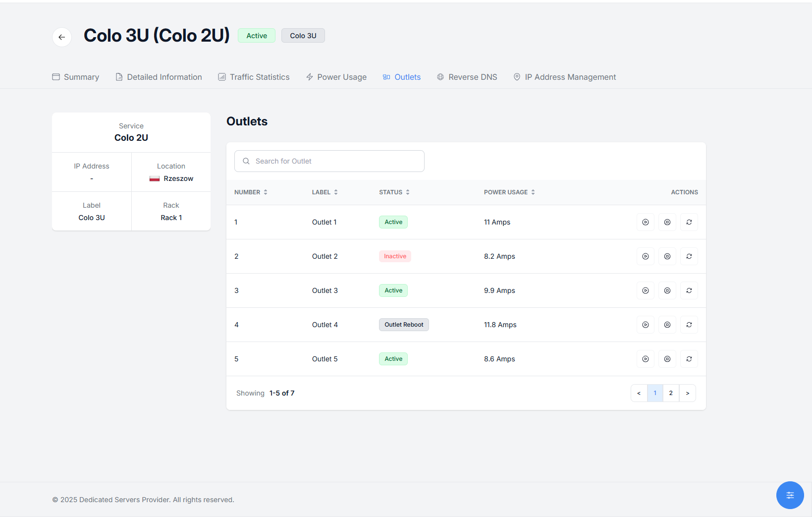Click the 11.8 Amps power value
This screenshot has width=812, height=517.
(x=500, y=325)
